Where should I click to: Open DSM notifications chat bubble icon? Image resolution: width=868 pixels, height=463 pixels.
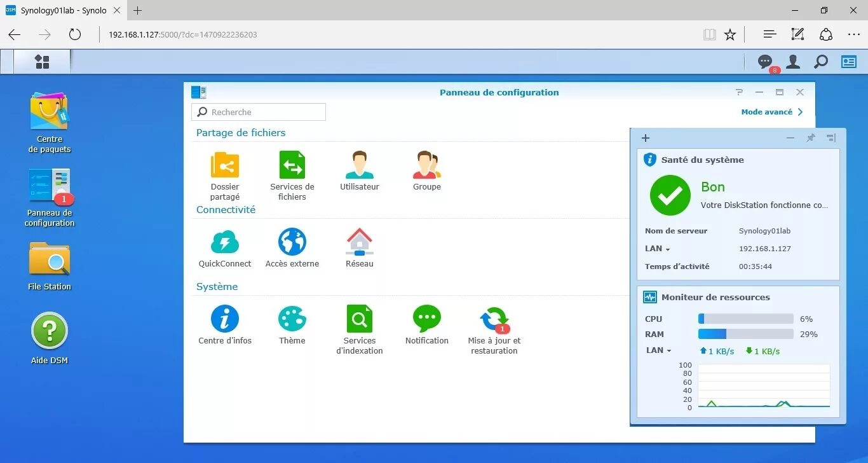click(765, 62)
